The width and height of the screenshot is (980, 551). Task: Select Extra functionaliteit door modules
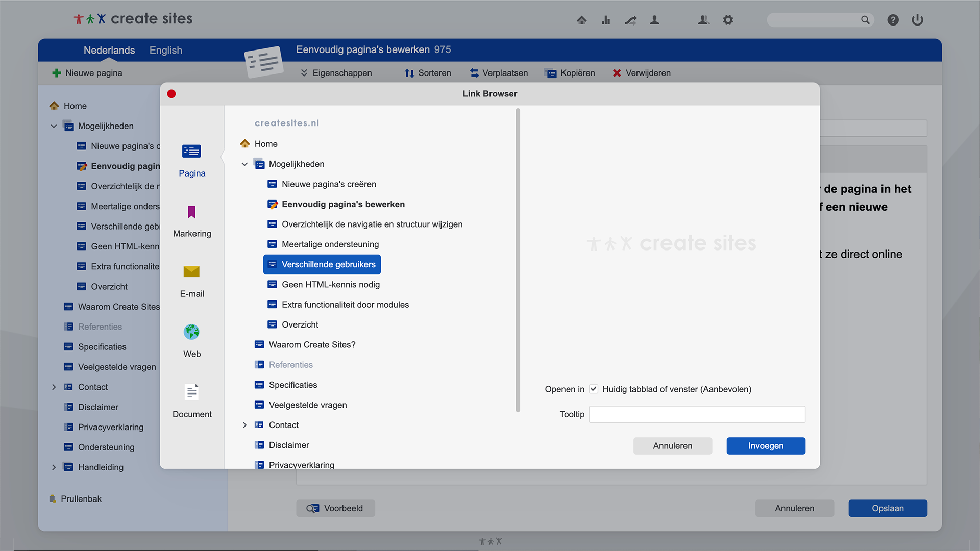[338, 305]
